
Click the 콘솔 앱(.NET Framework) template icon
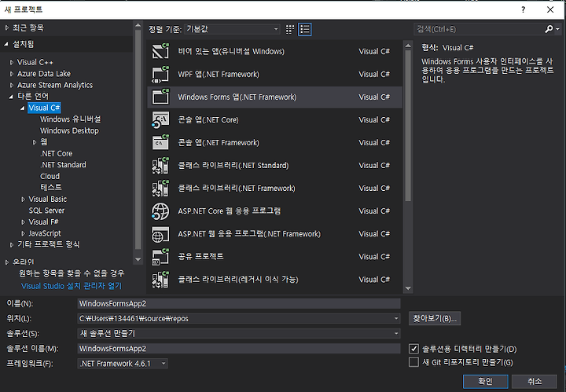(x=160, y=143)
